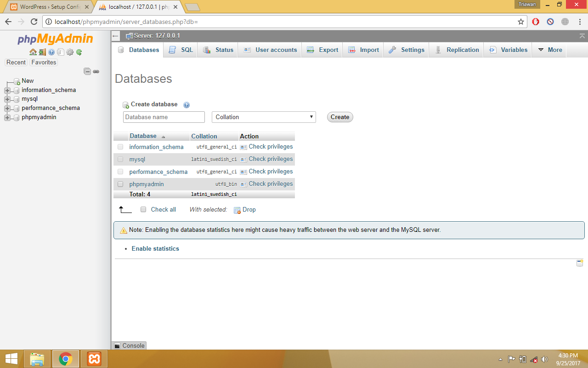This screenshot has height=368, width=588.
Task: Check privileges for phpmyadmin database
Action: (266, 184)
